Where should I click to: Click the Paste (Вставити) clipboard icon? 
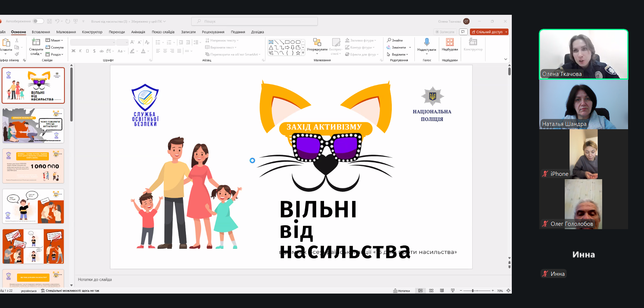click(x=6, y=43)
